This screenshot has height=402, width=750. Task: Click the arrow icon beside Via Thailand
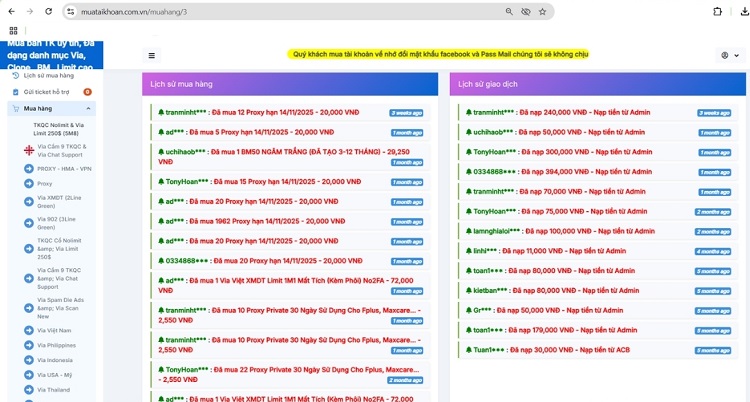[x=29, y=390]
